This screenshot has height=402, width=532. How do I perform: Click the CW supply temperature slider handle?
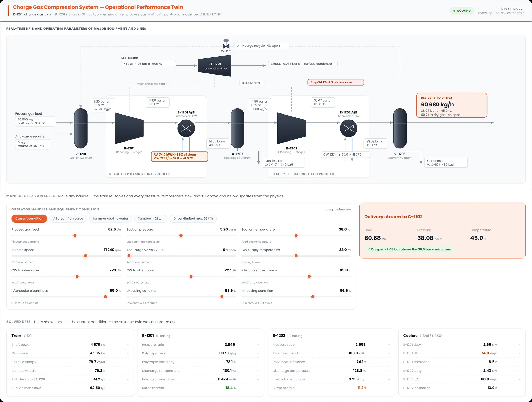click(x=296, y=256)
